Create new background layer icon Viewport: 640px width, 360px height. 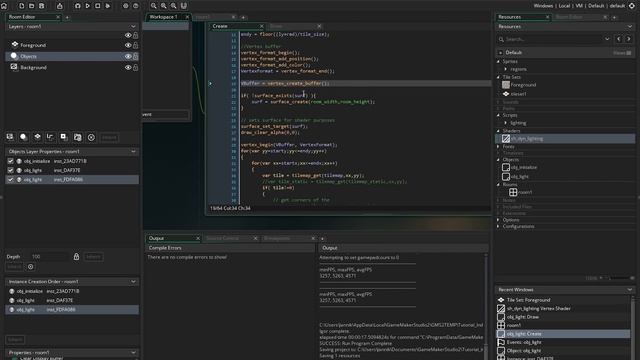tap(10, 137)
